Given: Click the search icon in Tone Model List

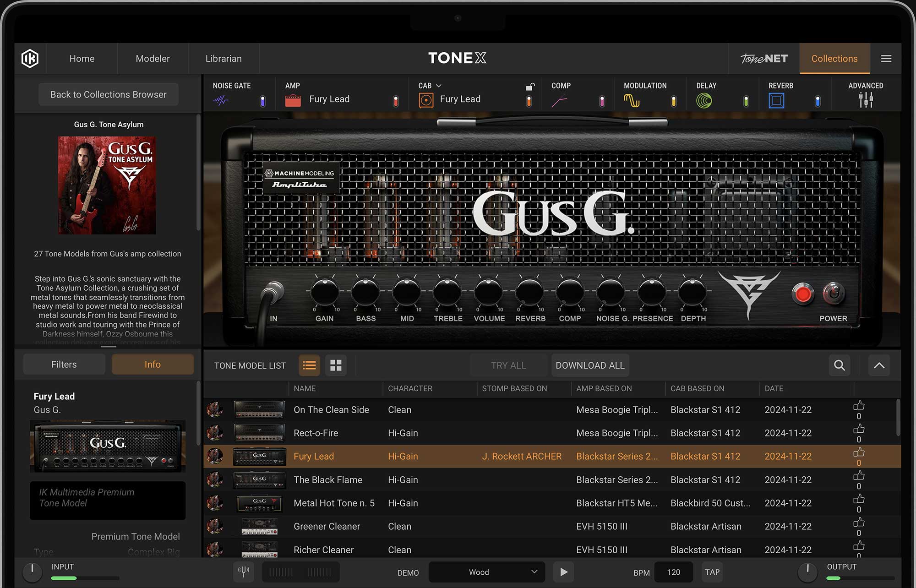Looking at the screenshot, I should tap(839, 365).
